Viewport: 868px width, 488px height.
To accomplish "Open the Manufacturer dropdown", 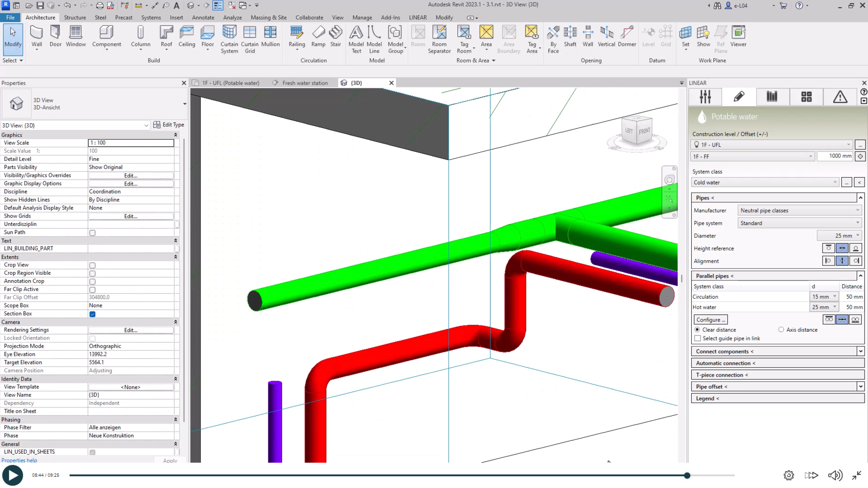I will [799, 210].
